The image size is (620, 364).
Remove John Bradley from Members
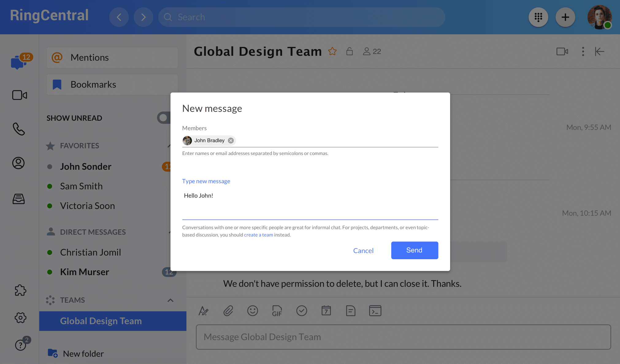tap(231, 140)
